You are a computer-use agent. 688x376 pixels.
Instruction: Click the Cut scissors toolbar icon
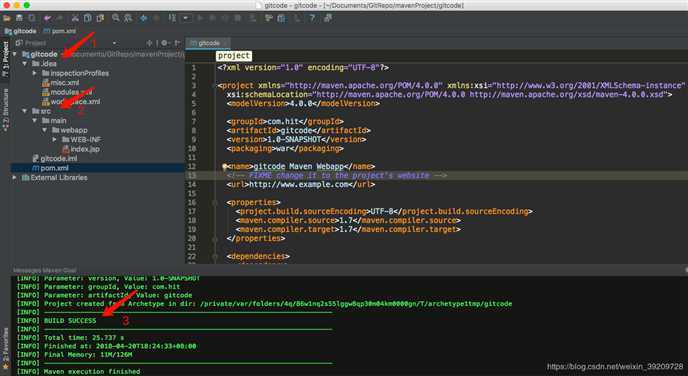[x=75, y=18]
